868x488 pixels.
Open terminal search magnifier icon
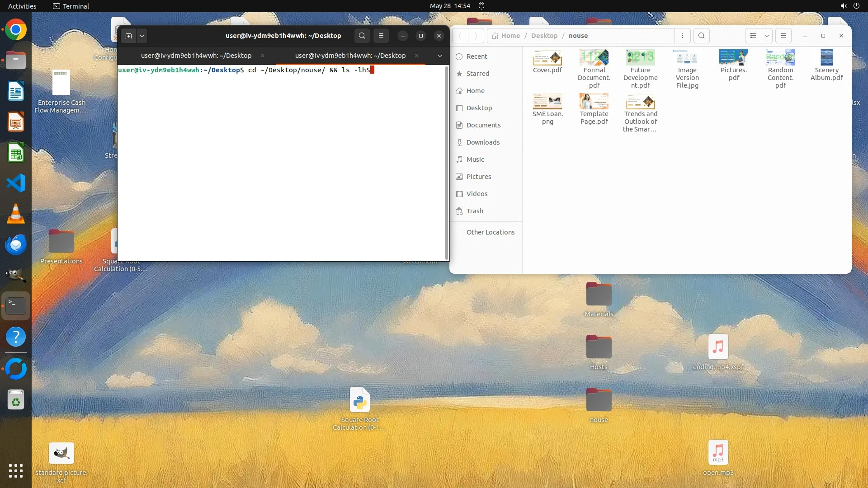coord(362,36)
